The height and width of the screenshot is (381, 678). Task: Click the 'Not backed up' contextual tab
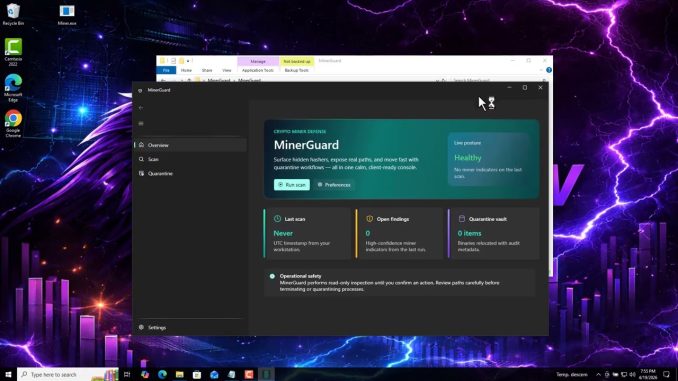click(297, 61)
